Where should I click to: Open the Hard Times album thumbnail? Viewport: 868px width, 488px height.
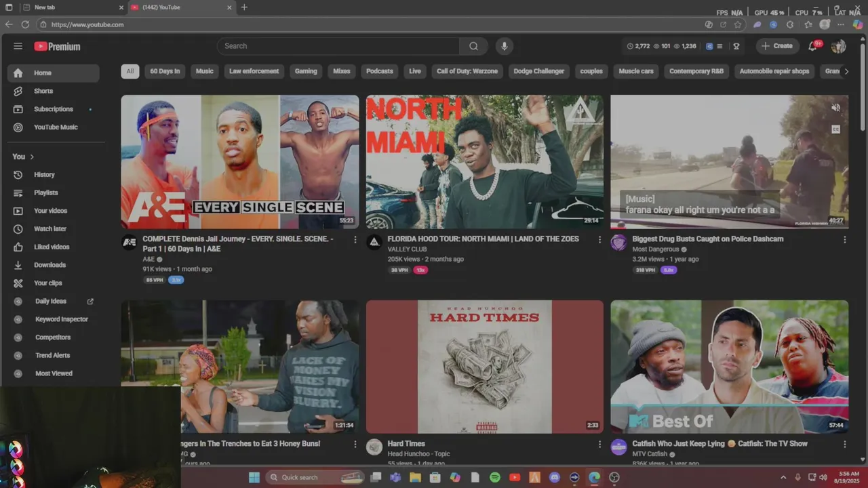tap(485, 367)
